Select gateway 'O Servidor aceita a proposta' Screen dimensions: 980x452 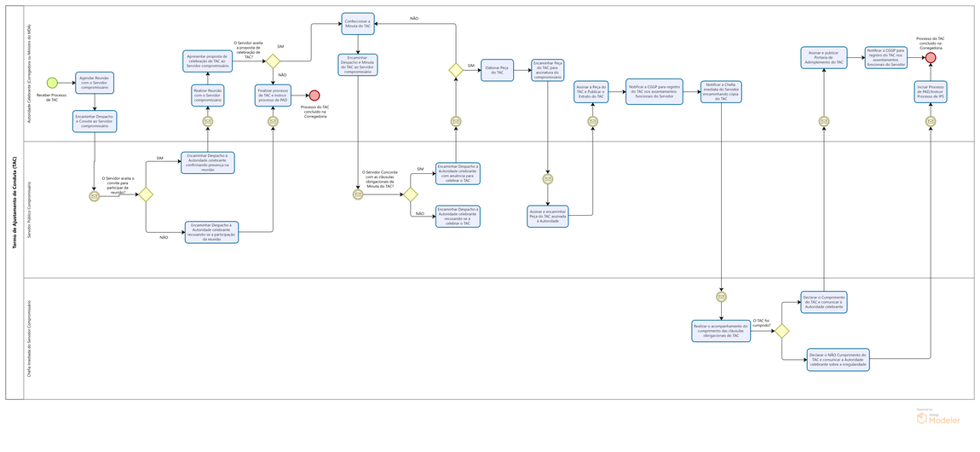(x=274, y=61)
